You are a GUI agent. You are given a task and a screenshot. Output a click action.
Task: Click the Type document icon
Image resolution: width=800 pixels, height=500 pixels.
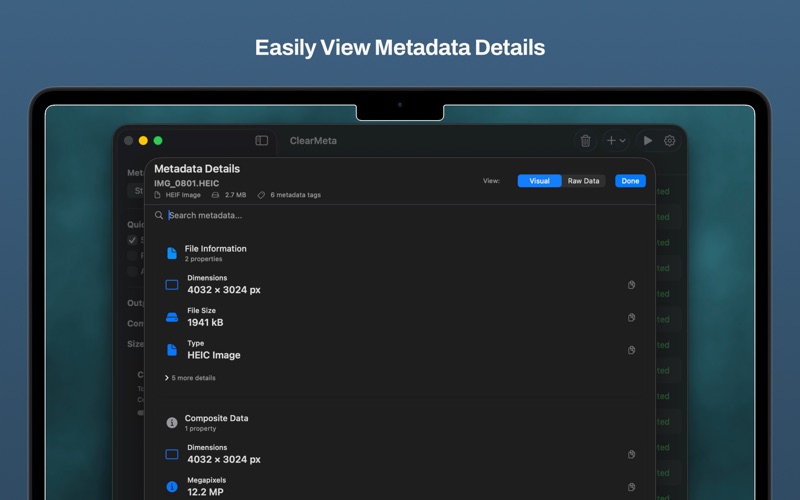coord(172,350)
